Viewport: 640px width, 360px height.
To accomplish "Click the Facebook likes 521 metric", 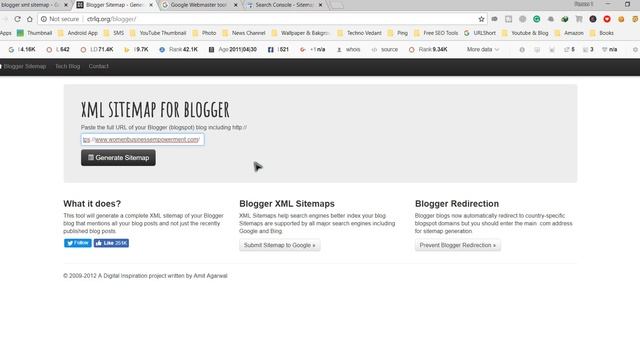I will pyautogui.click(x=278, y=49).
